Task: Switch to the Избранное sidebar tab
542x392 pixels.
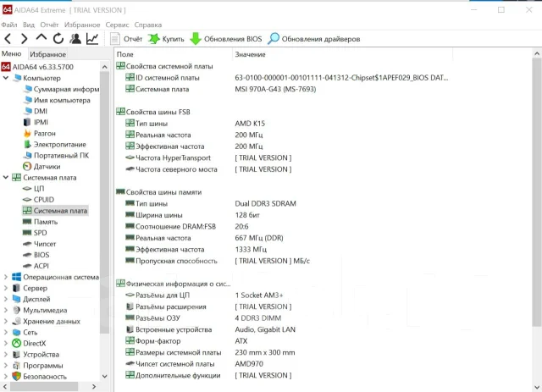Action: pos(47,54)
